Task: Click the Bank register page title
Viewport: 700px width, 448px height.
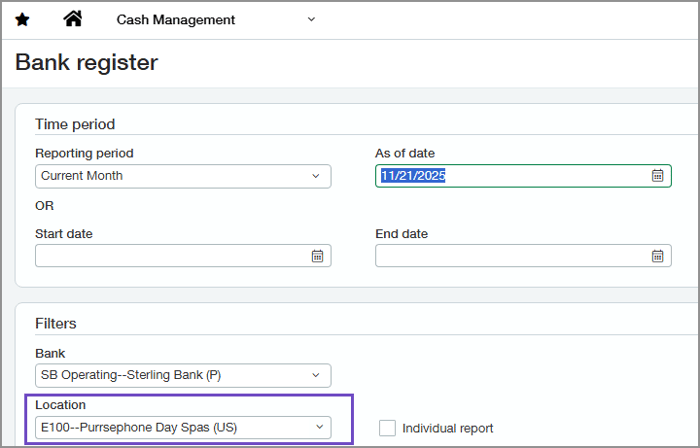Action: coord(87,63)
